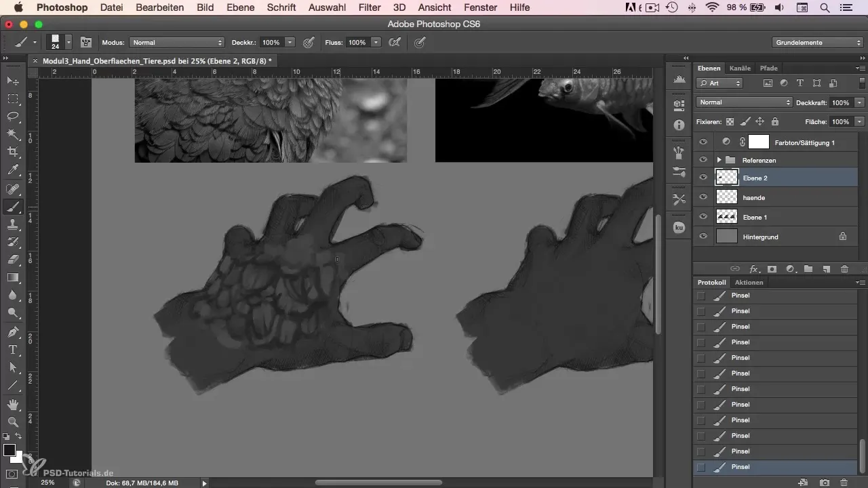Open the Info collapsed panel icon
Image resolution: width=868 pixels, height=488 pixels.
679,125
